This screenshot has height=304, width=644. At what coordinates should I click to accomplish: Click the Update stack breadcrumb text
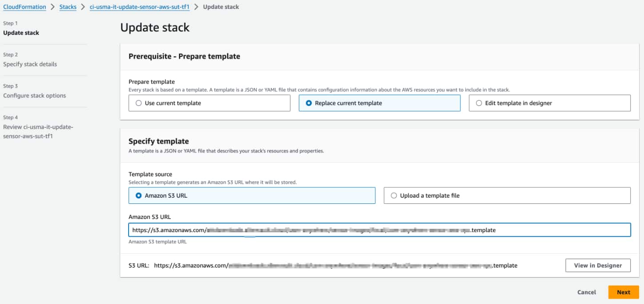(x=221, y=7)
